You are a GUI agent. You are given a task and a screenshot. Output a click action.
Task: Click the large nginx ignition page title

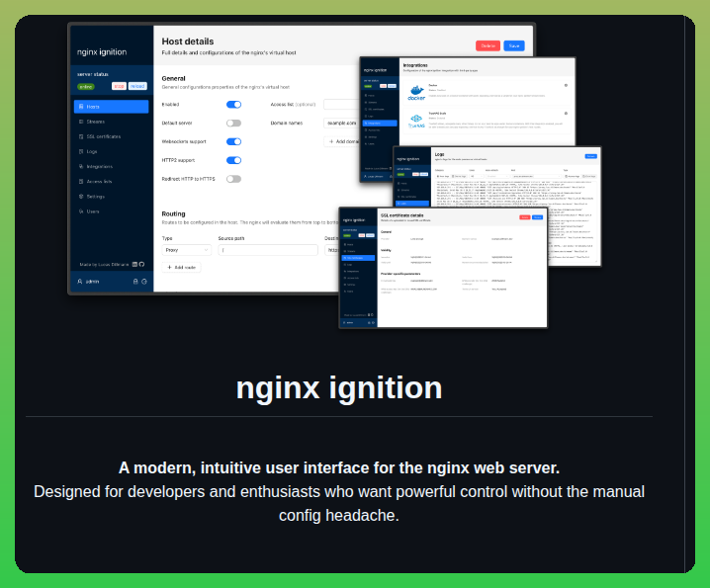(339, 388)
